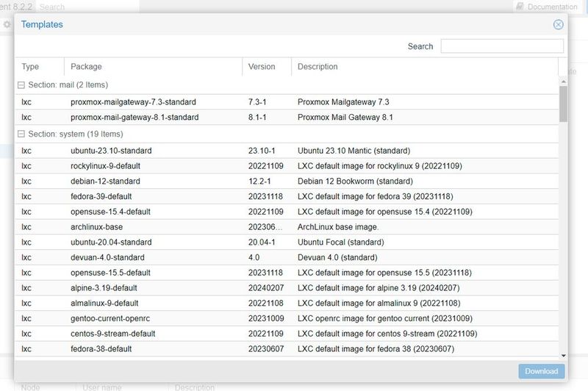Select rockylinux-9-default template

(x=287, y=166)
